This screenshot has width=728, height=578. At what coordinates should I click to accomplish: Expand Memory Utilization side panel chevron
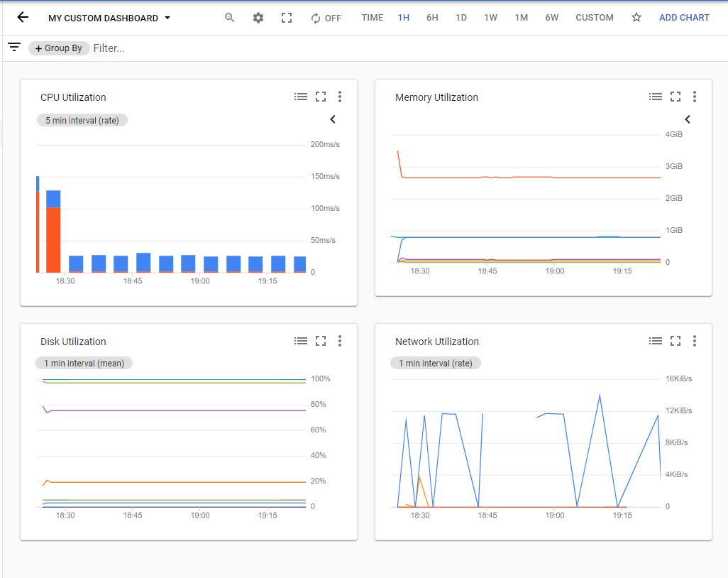click(x=687, y=119)
